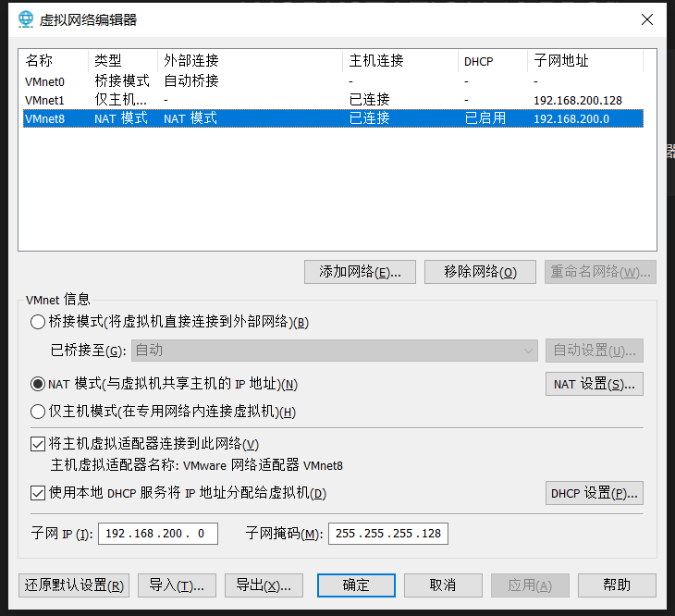This screenshot has width=675, height=616.
Task: Click 取消 button
Action: click(443, 585)
